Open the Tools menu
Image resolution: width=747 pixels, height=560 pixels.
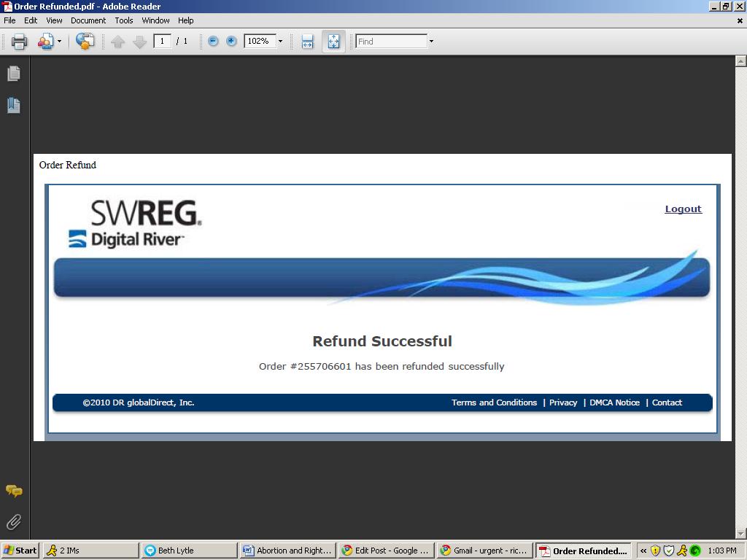(124, 20)
